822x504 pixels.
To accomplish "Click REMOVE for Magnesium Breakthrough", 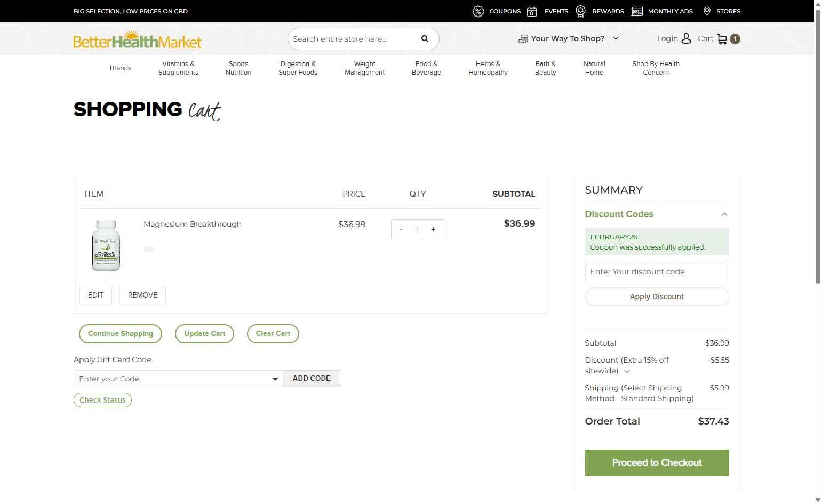I will coord(142,295).
